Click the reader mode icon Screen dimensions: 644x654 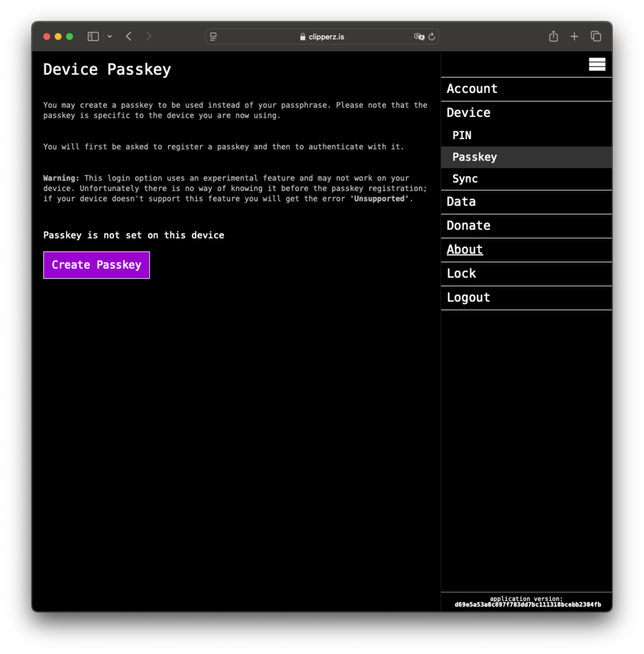[213, 36]
